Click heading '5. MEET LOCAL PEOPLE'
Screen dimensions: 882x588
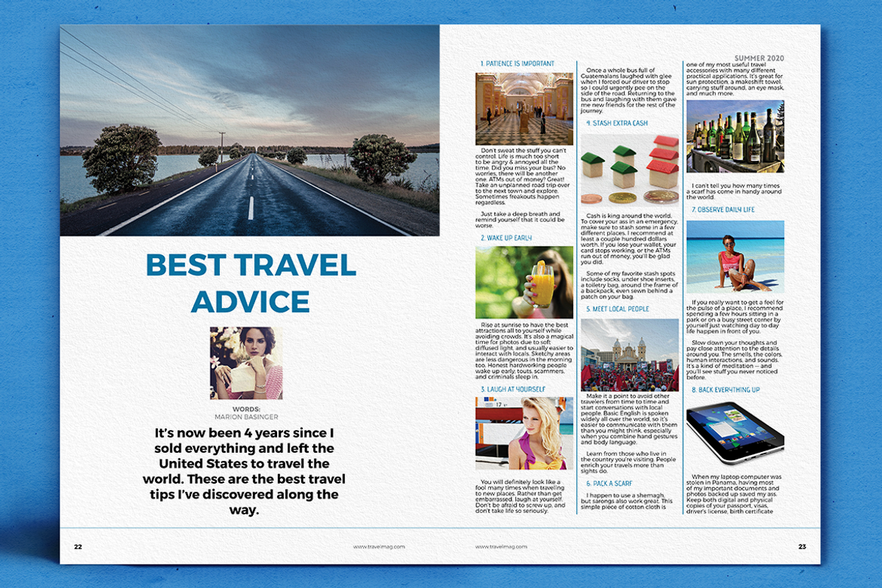click(x=617, y=309)
